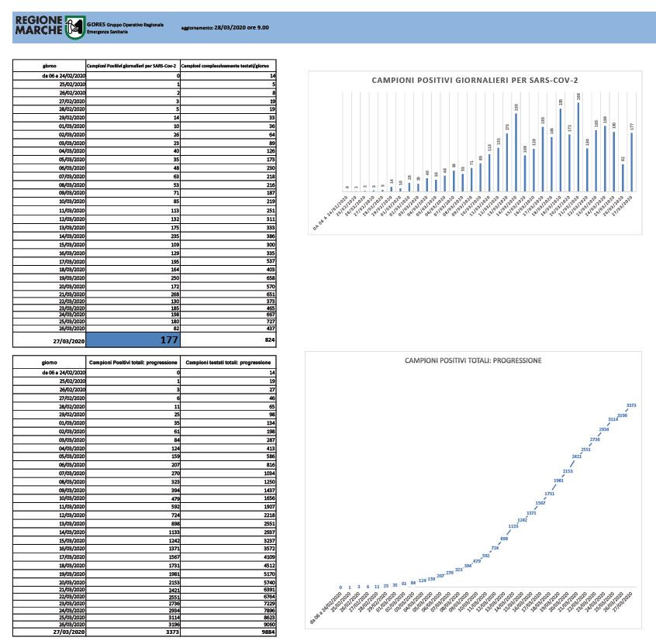Click chart title 'CAMPIONI POSITIVI TOTALI: PROGRESSIONE'

click(x=473, y=360)
